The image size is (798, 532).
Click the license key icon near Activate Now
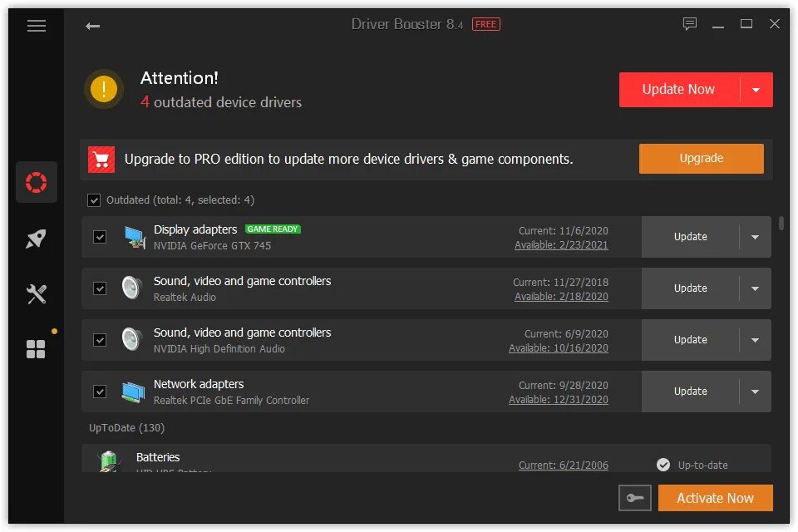[x=634, y=497]
